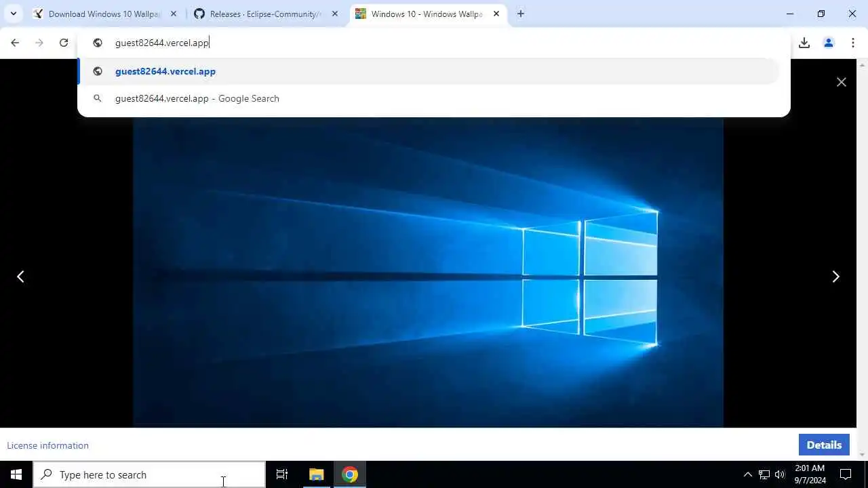Open a new browser tab

521,14
